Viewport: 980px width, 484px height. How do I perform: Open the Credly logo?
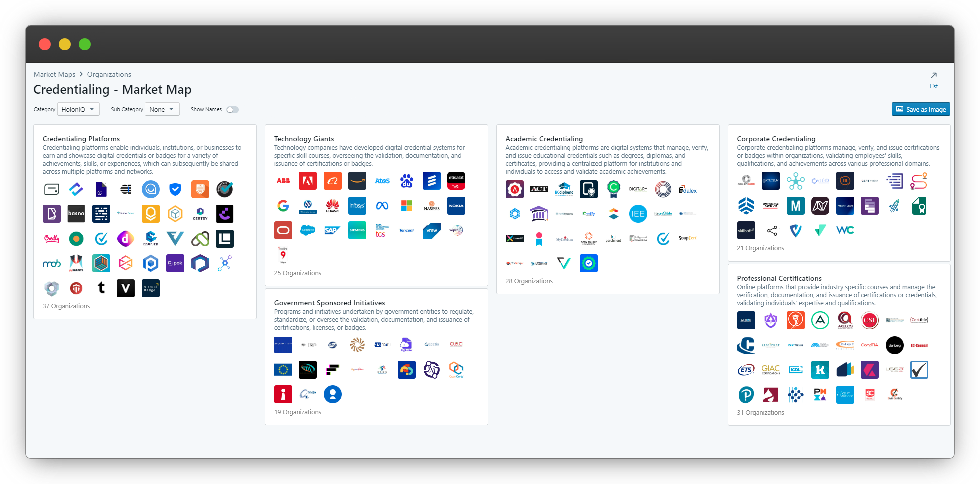pos(52,239)
